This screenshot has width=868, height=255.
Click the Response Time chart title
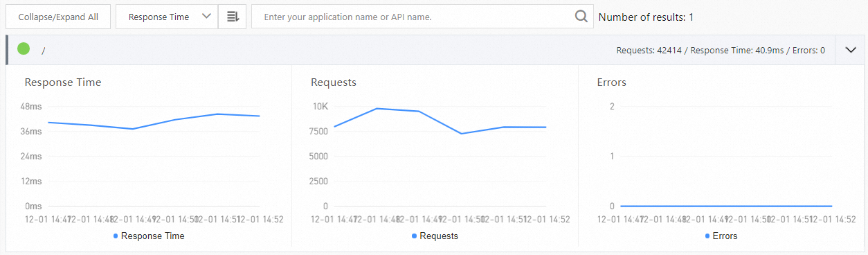point(63,82)
